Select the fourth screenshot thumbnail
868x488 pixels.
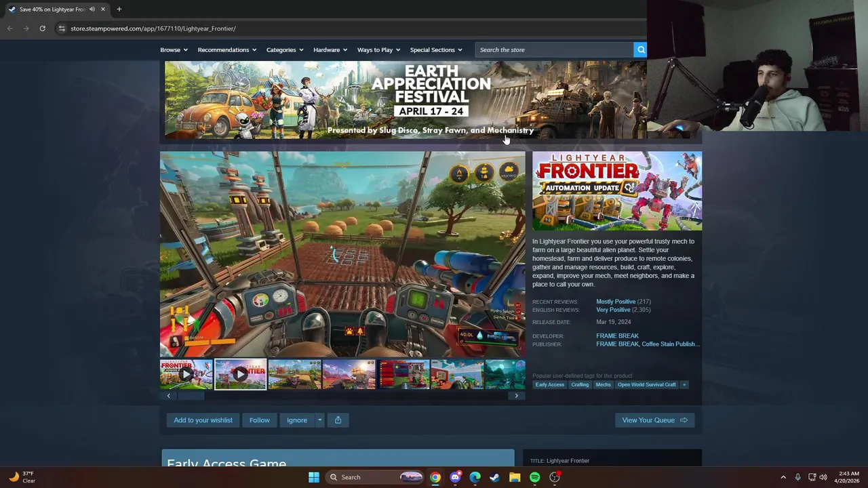click(x=349, y=374)
